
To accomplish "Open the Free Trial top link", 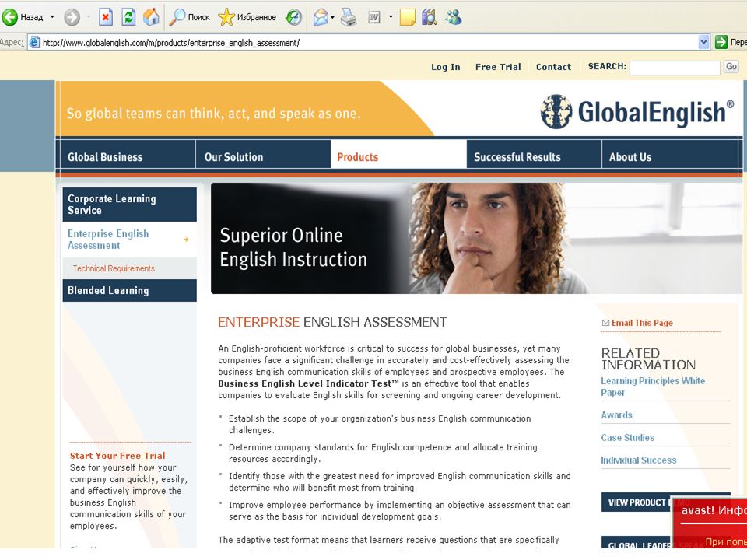I will point(498,67).
